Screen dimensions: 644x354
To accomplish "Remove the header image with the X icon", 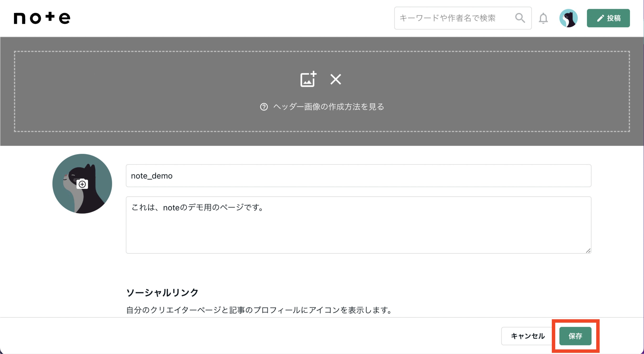I will [x=336, y=79].
